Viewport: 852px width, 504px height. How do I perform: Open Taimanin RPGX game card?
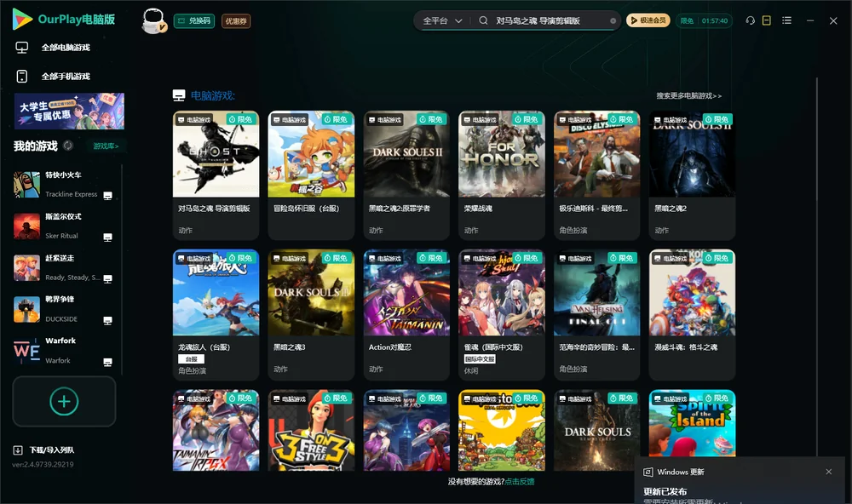[216, 430]
